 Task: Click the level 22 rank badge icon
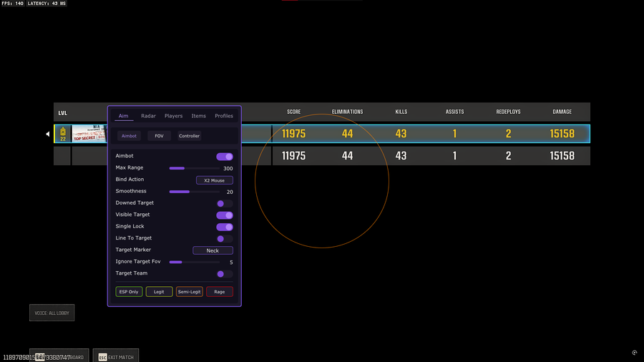point(63,134)
